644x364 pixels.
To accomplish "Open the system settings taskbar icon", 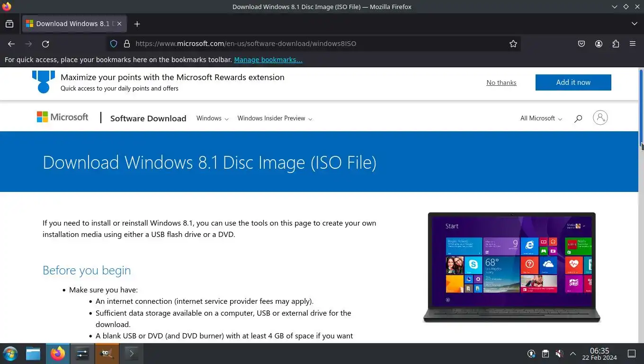I will tap(82, 354).
